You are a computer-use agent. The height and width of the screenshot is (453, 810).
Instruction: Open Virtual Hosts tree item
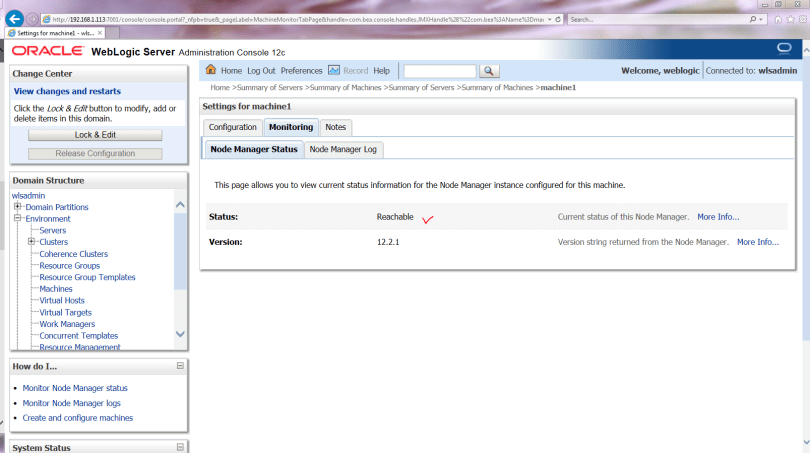tap(62, 301)
